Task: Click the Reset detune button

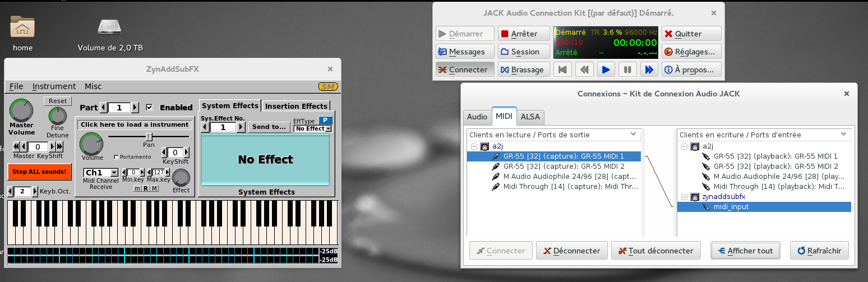Action: pyautogui.click(x=58, y=101)
